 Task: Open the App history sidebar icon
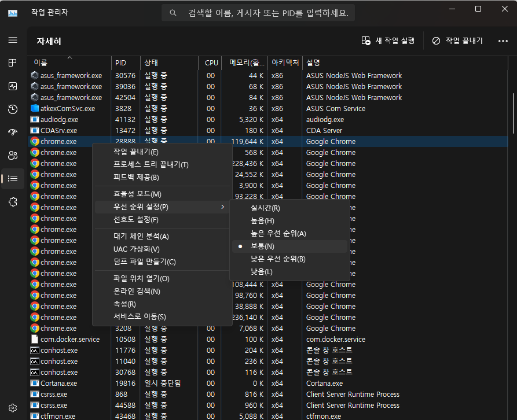(13, 109)
